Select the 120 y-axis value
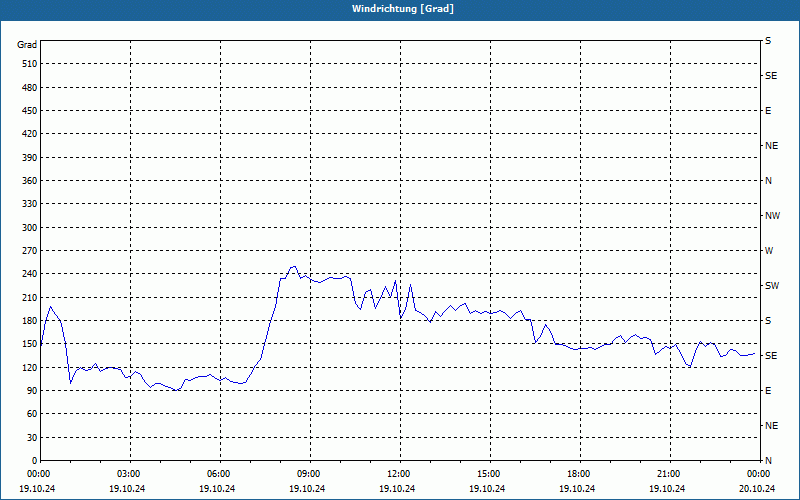This screenshot has height=500, width=800. (30, 367)
